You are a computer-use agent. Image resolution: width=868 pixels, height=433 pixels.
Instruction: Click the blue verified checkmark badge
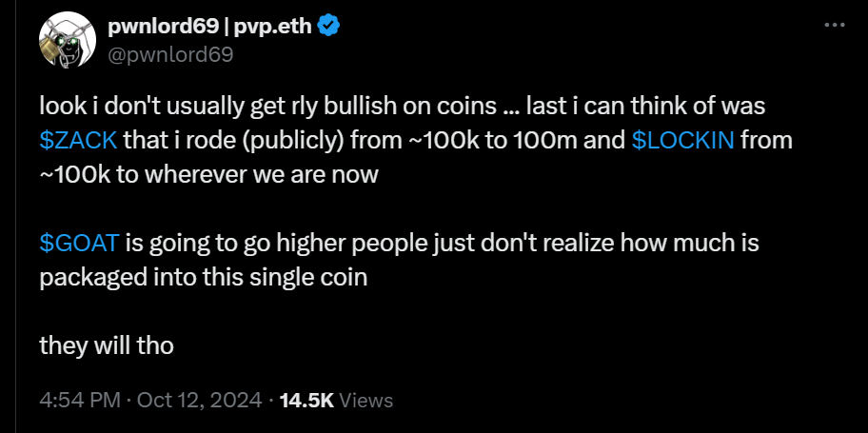coord(329,27)
